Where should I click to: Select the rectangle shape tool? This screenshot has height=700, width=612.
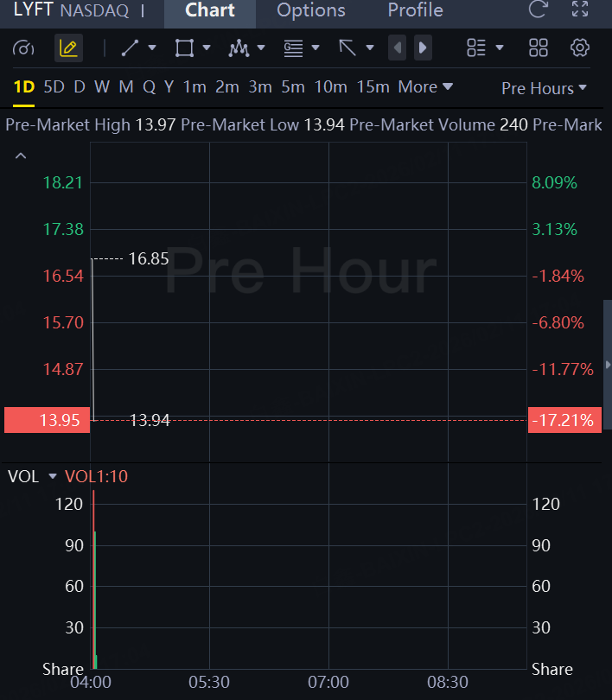tap(184, 48)
